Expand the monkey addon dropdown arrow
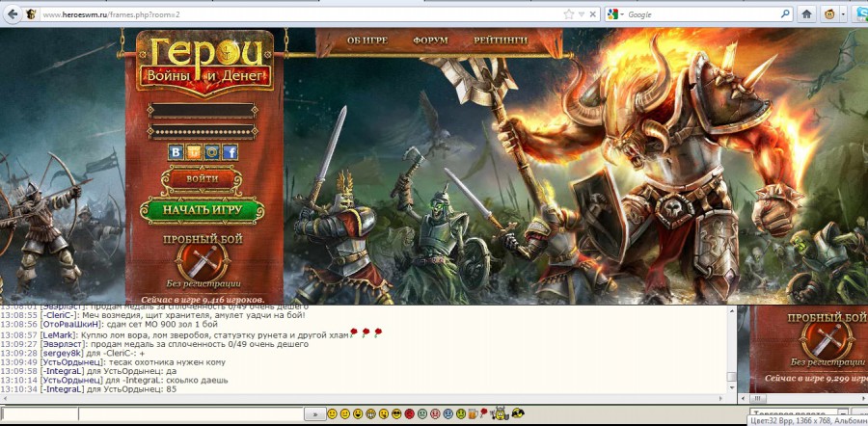This screenshot has width=868, height=426. (x=845, y=14)
